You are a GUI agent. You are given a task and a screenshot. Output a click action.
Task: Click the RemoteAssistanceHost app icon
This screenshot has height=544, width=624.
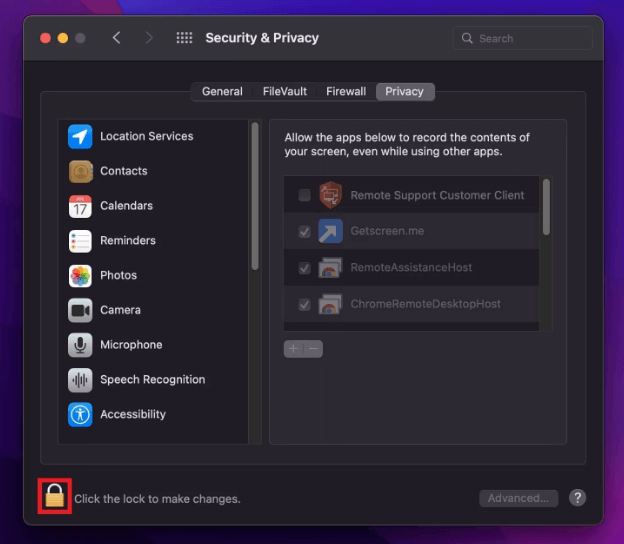(330, 267)
